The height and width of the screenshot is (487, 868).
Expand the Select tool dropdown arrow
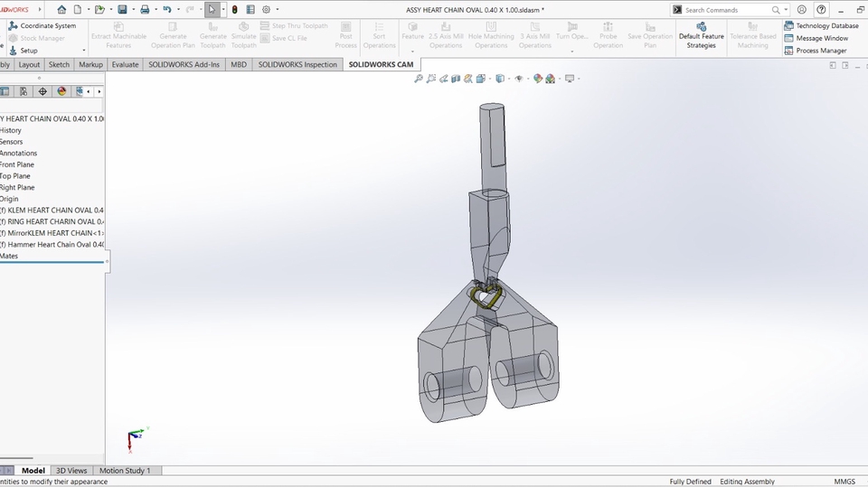coord(223,9)
